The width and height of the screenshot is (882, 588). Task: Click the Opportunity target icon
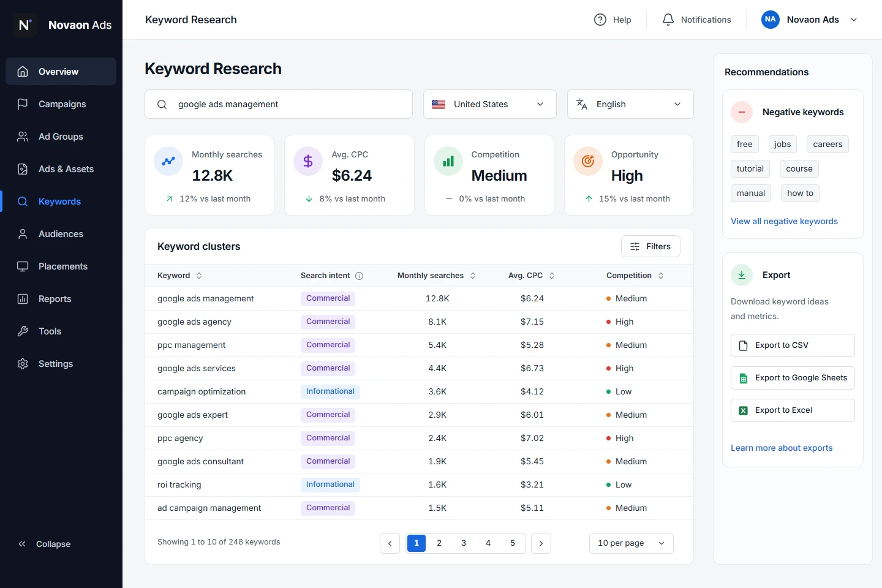pos(588,161)
